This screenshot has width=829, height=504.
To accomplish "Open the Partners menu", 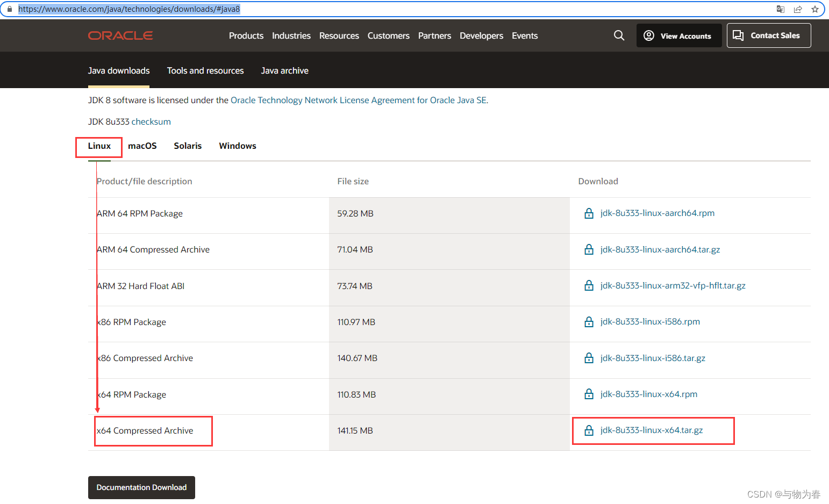I will [x=435, y=35].
